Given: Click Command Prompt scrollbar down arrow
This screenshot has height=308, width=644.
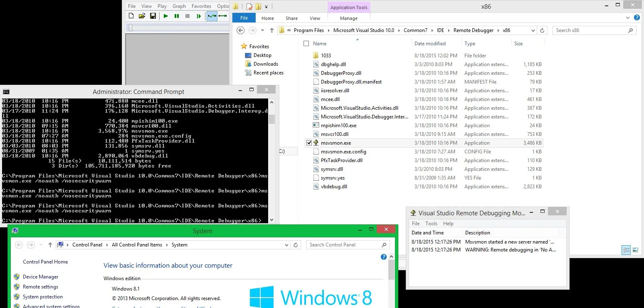Looking at the screenshot, I should (x=272, y=220).
